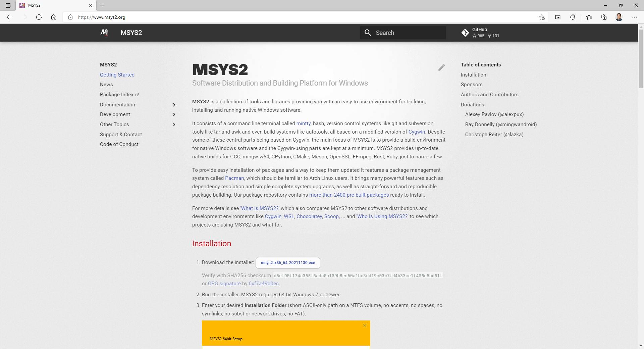Viewport: 644px width, 349px height.
Task: Open the Collections icon
Action: [x=604, y=17]
